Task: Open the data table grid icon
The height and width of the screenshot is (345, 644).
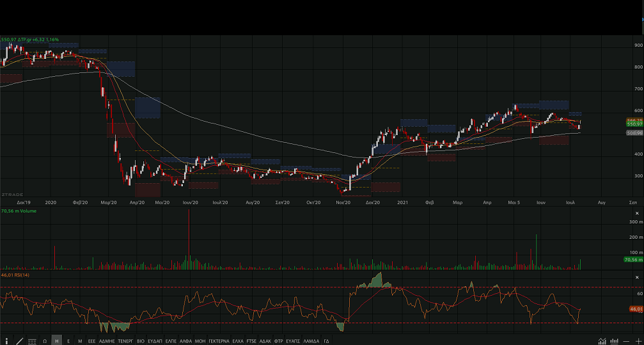Action: (x=32, y=341)
